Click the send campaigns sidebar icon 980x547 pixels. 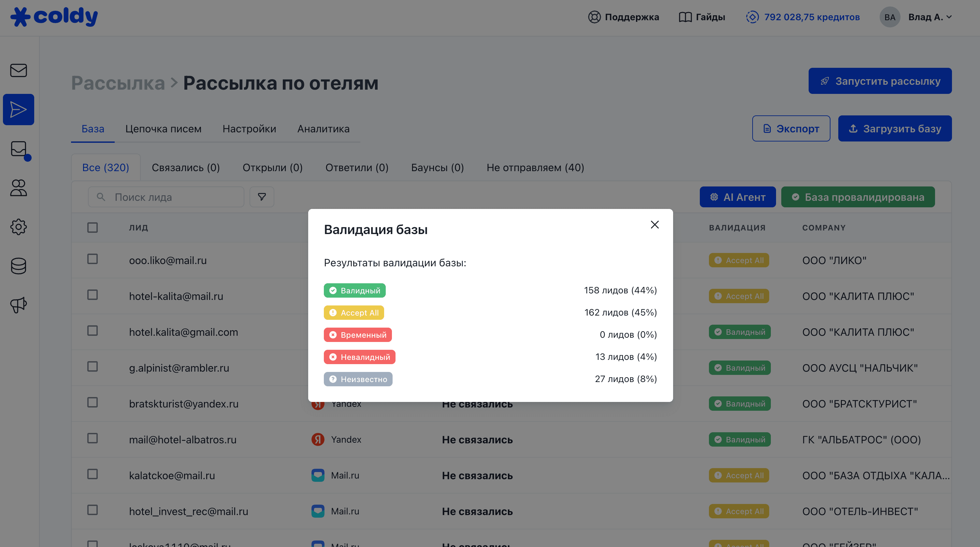(18, 110)
